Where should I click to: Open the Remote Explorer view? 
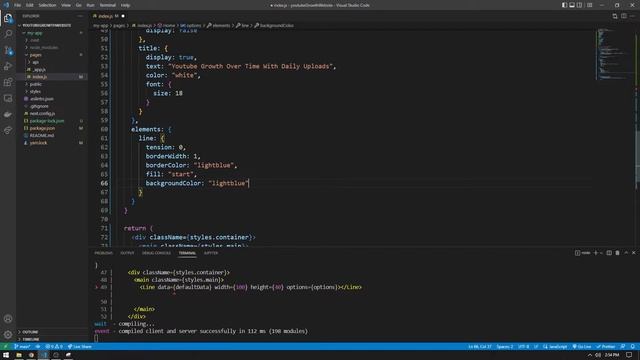click(8, 98)
